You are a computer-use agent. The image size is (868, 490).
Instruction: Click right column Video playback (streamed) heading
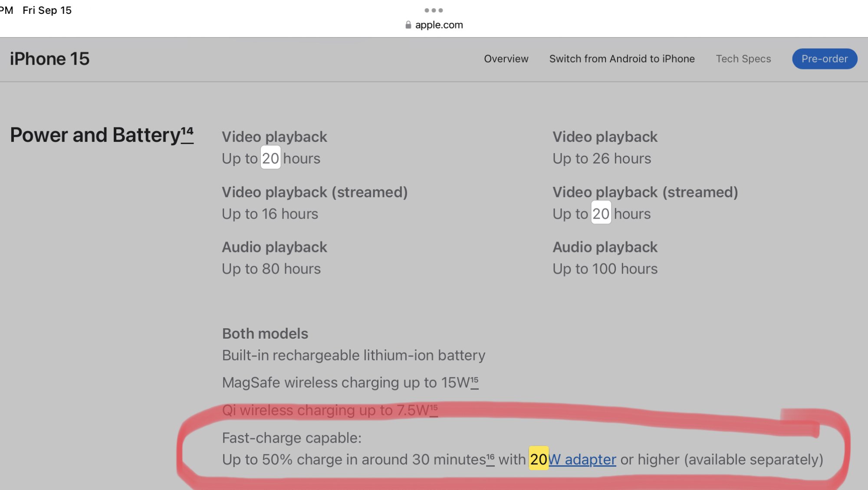tap(645, 192)
